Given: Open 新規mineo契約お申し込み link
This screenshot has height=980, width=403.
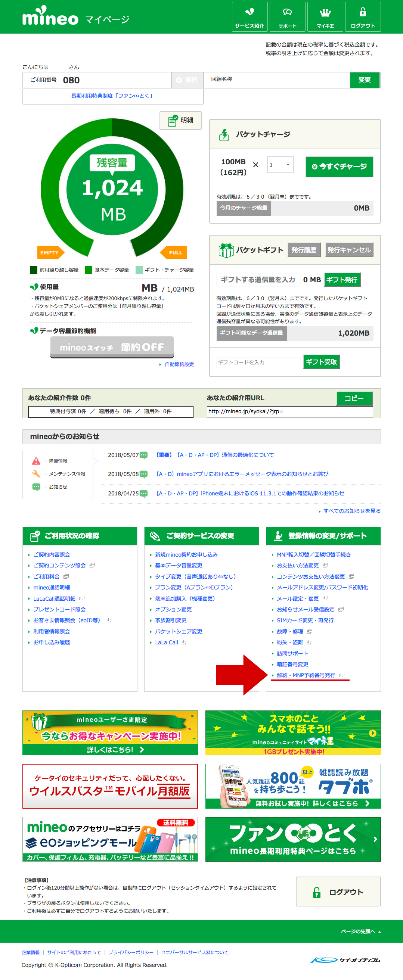Looking at the screenshot, I should coord(186,555).
